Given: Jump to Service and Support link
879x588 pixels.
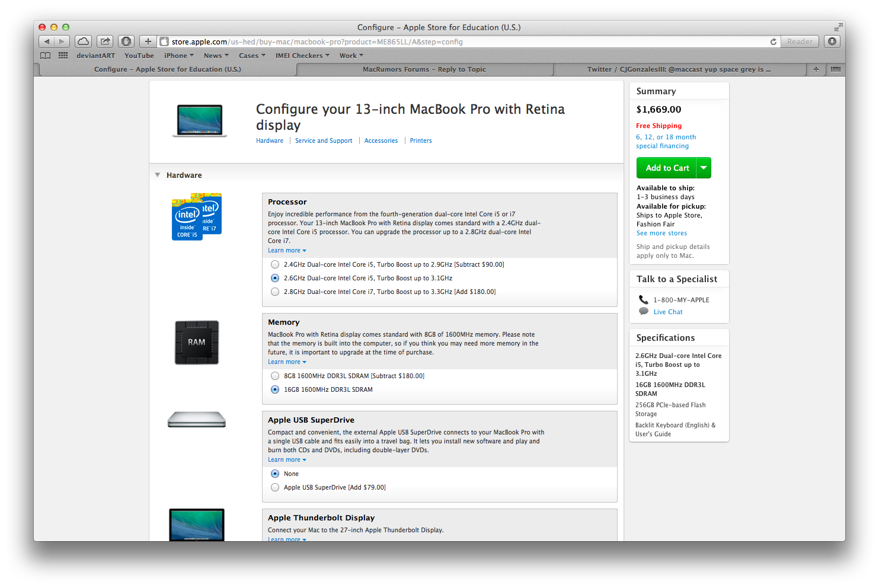Looking at the screenshot, I should (x=324, y=141).
